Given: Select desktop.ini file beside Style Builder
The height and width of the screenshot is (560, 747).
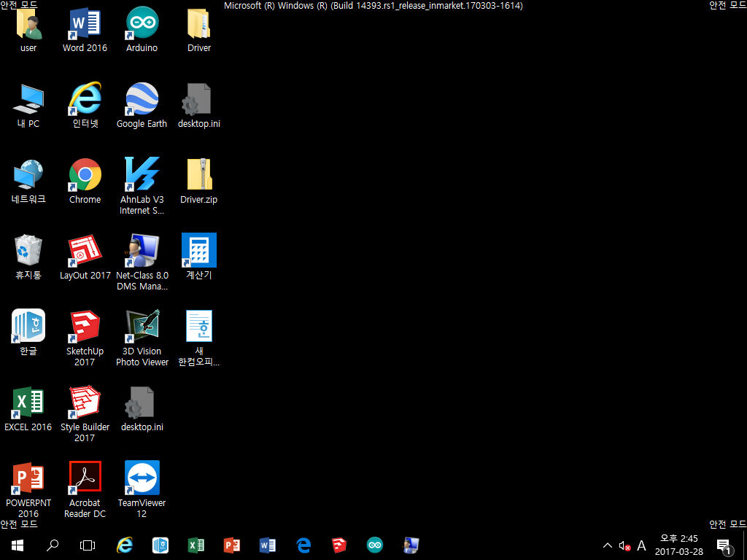Looking at the screenshot, I should pyautogui.click(x=142, y=408).
